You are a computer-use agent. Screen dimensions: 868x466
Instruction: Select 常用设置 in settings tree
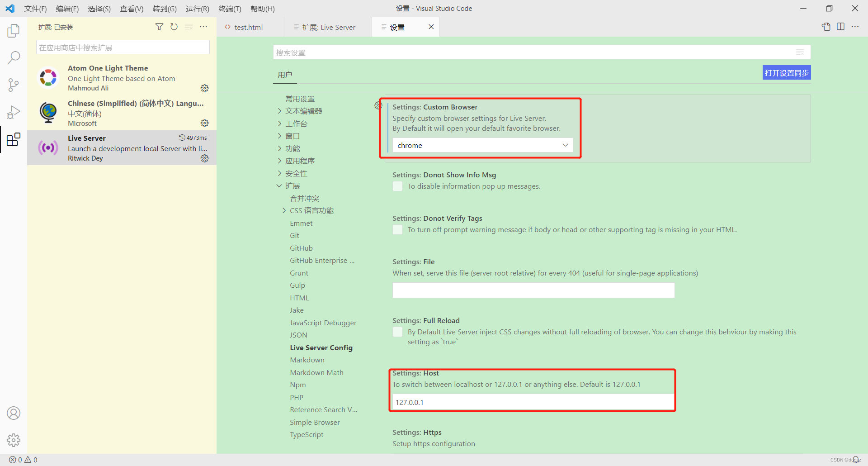coord(300,99)
